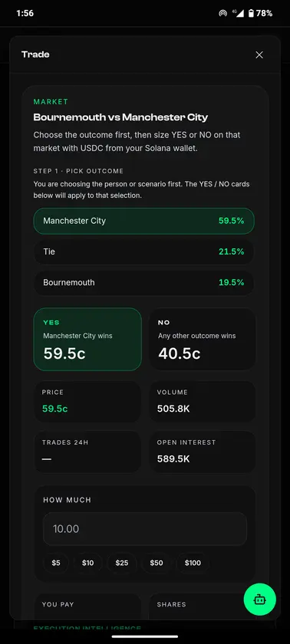Tap the battery icon in status bar

click(x=251, y=13)
